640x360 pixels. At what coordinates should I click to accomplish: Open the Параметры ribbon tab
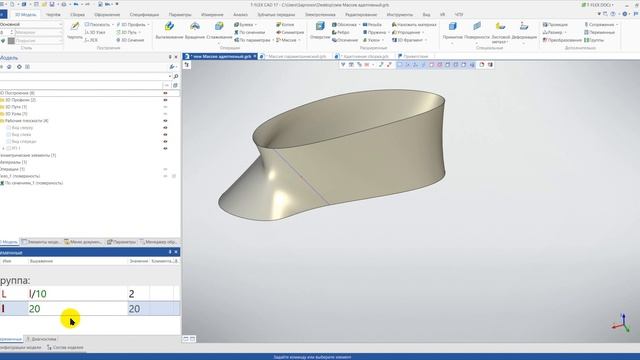[x=180, y=14]
